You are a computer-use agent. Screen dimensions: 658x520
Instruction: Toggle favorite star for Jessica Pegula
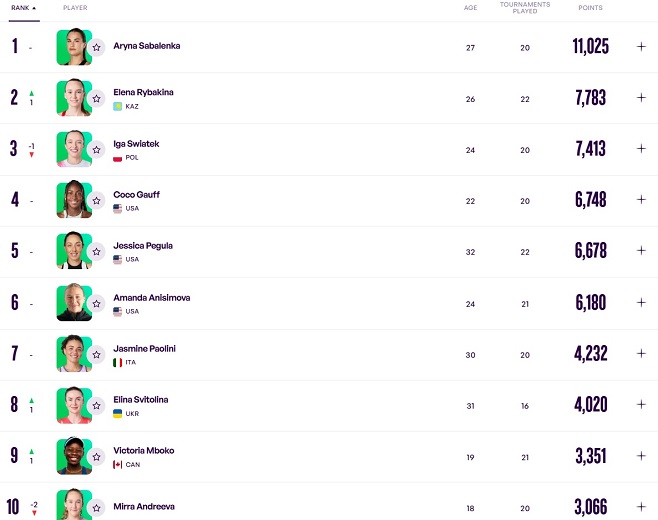click(96, 251)
